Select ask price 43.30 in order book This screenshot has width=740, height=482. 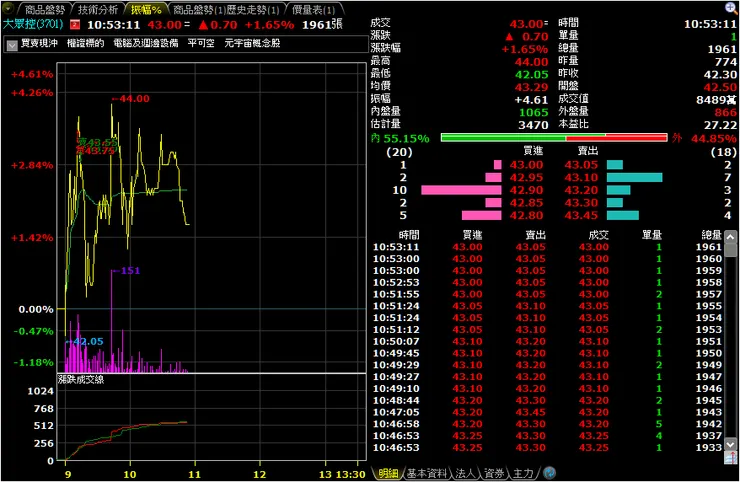pos(581,203)
